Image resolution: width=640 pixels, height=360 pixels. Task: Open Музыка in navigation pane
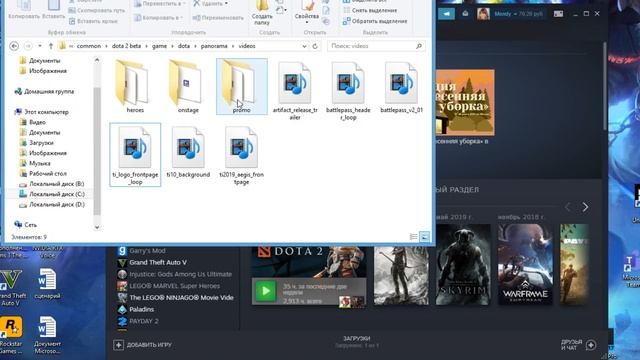[35, 163]
